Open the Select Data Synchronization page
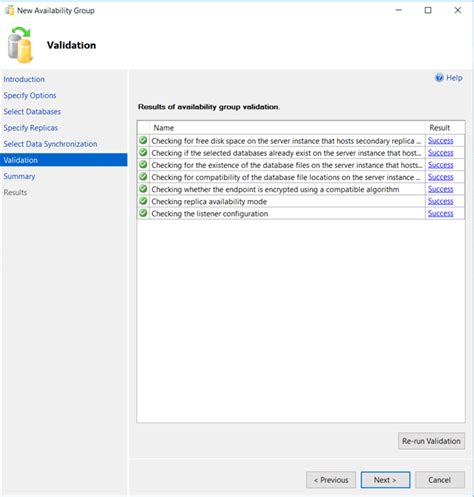 tap(50, 144)
